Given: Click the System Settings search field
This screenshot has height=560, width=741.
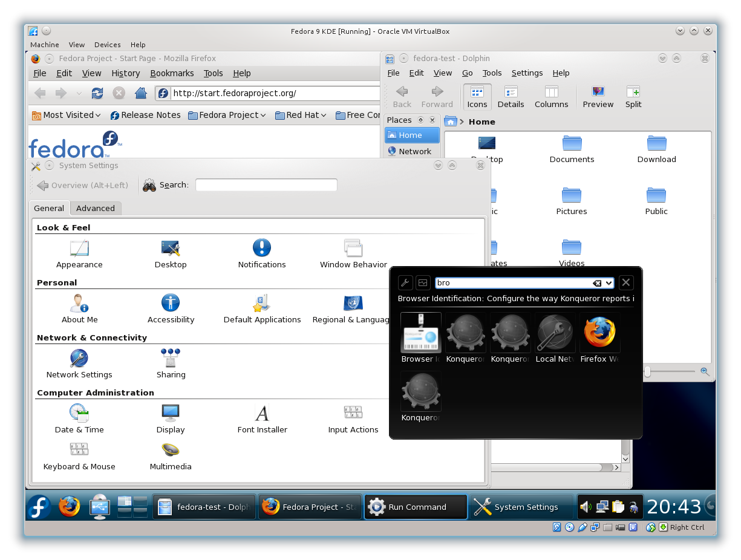Looking at the screenshot, I should [266, 185].
